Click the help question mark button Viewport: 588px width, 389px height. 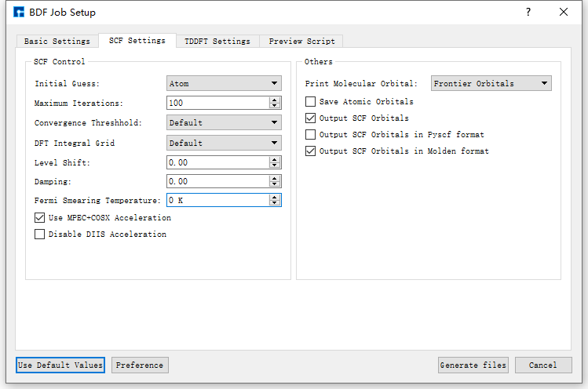(x=528, y=13)
